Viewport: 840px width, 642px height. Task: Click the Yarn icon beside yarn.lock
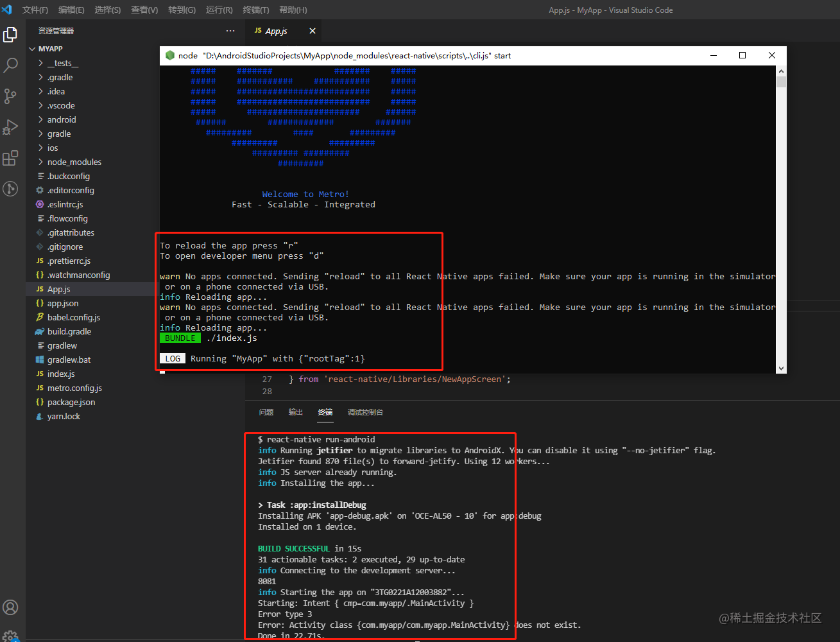click(40, 416)
